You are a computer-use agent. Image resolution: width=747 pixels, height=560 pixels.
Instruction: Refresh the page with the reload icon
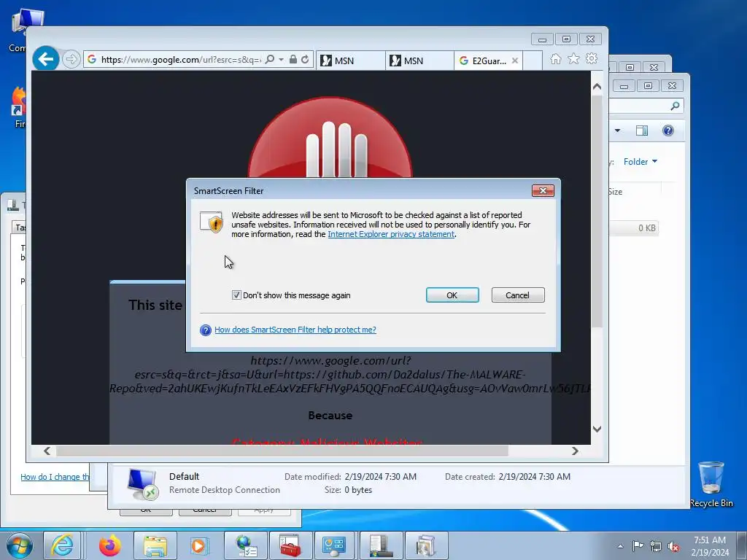[x=305, y=60]
